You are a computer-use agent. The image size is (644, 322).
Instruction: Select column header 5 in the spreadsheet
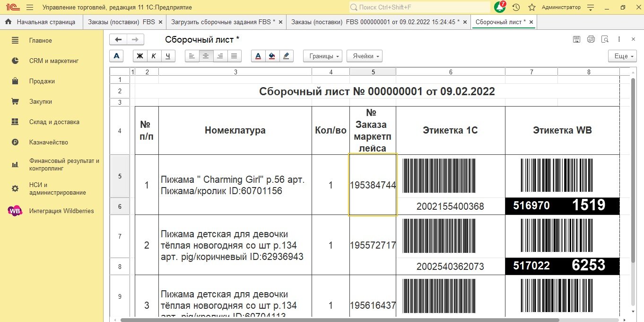coord(373,72)
